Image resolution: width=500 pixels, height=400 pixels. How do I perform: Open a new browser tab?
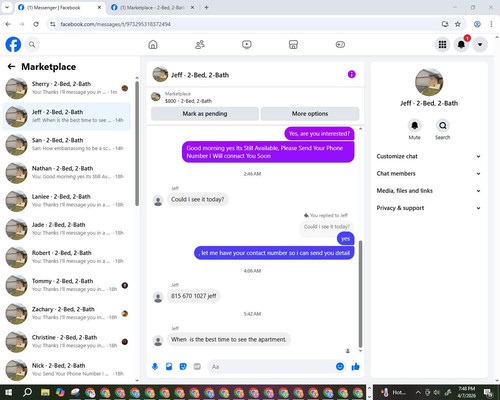coord(206,7)
